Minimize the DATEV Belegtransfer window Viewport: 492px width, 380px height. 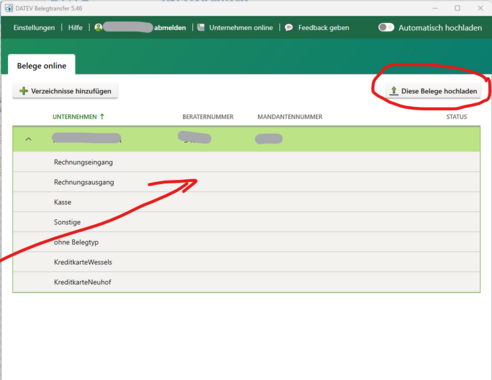click(435, 8)
